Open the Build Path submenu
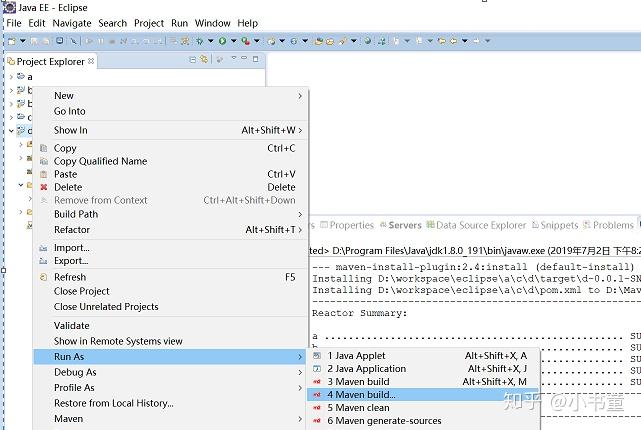Image resolution: width=641 pixels, height=430 pixels. click(x=171, y=214)
